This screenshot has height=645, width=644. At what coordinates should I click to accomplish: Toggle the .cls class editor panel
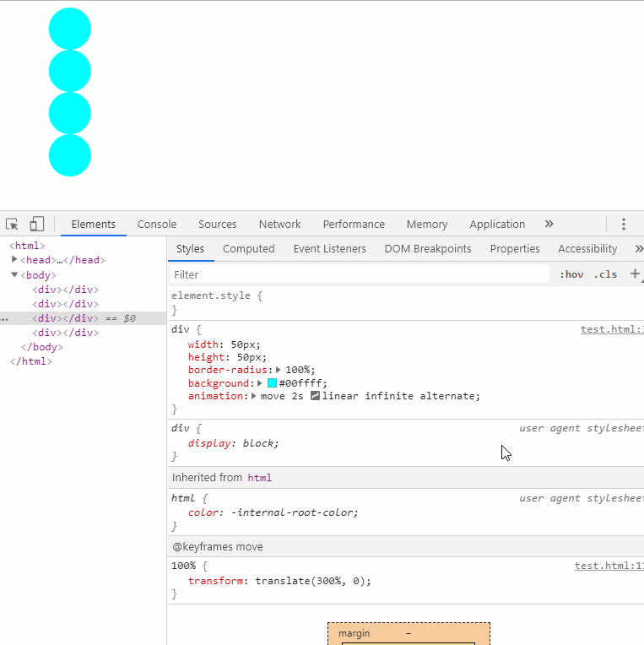605,274
